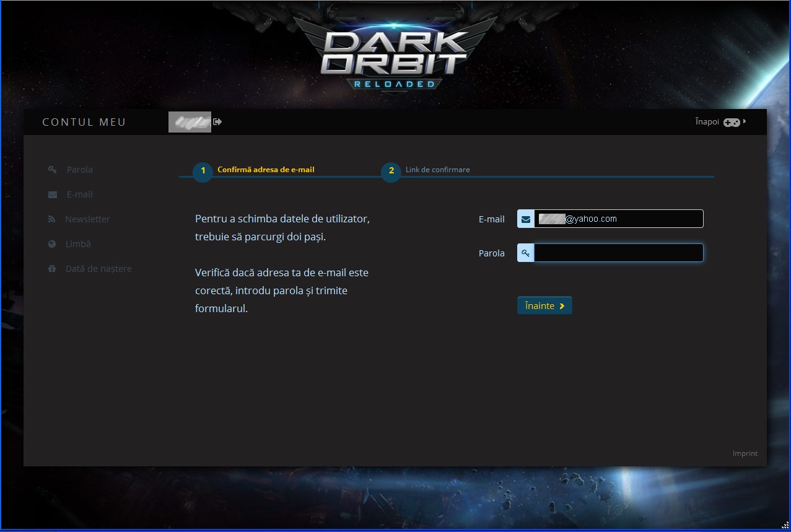Click the step number 1 circle
Image resolution: width=791 pixels, height=532 pixels.
click(203, 171)
